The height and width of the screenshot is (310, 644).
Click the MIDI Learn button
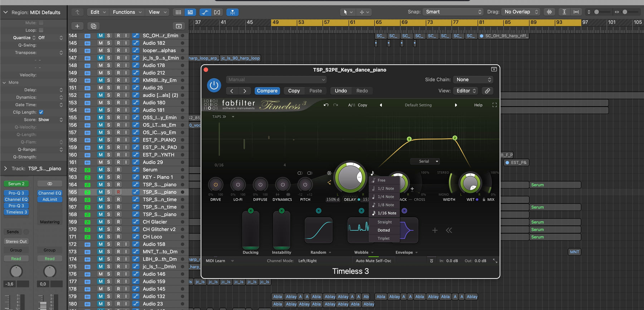[x=215, y=261]
